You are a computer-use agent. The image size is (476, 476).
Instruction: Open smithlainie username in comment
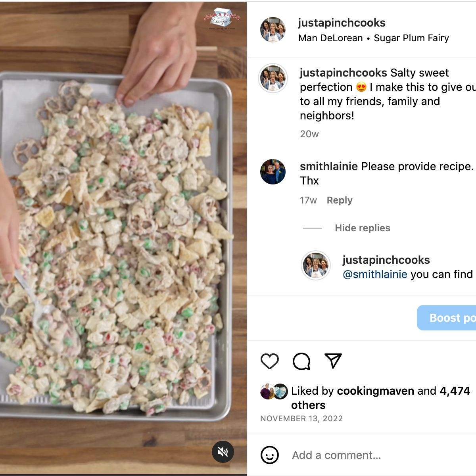point(328,166)
